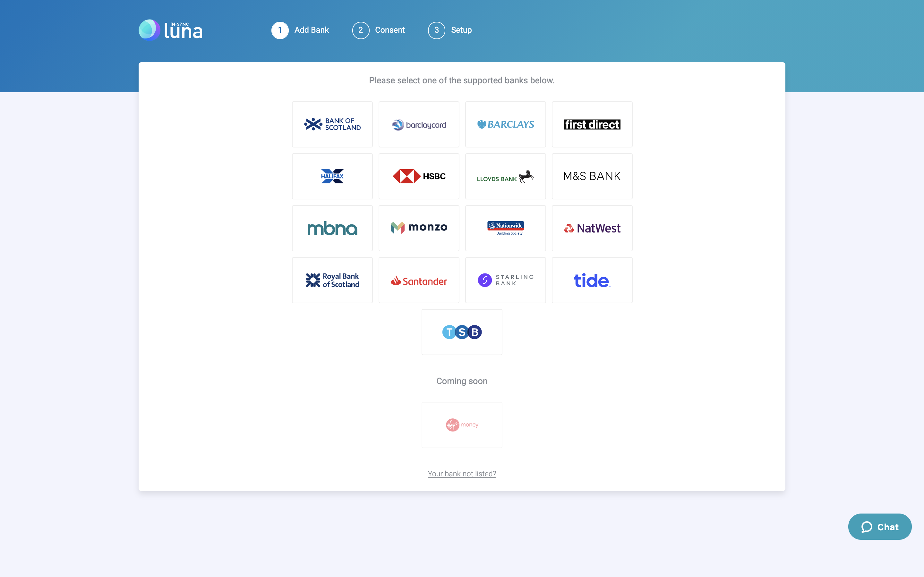This screenshot has width=924, height=577.
Task: Select Nationwide Building Society
Action: (x=506, y=228)
